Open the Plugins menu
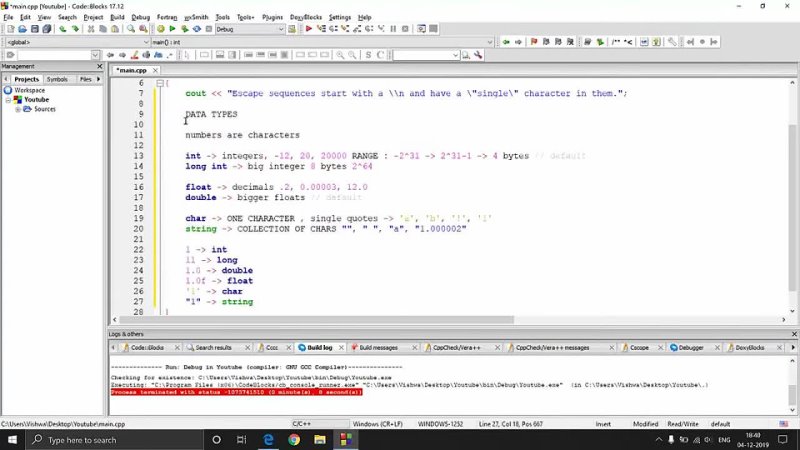This screenshot has width=800, height=450. click(x=272, y=17)
